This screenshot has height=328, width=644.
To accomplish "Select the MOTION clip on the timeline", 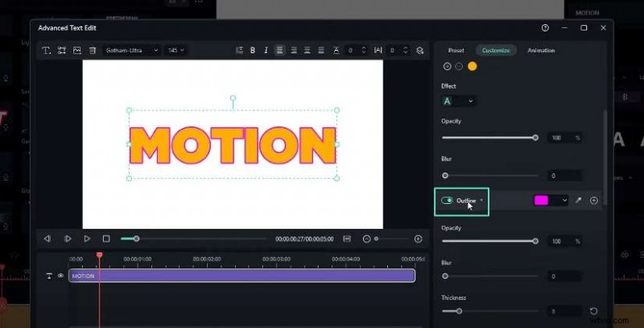I will tap(242, 276).
